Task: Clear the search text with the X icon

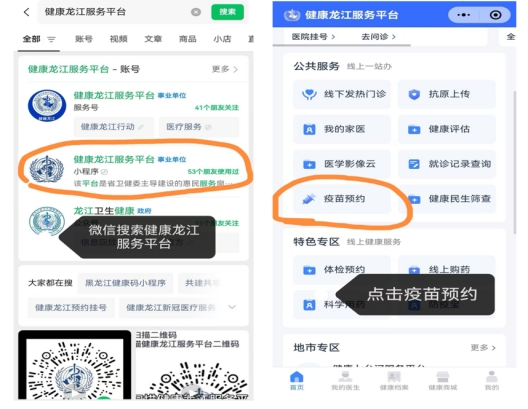Action: 196,12
